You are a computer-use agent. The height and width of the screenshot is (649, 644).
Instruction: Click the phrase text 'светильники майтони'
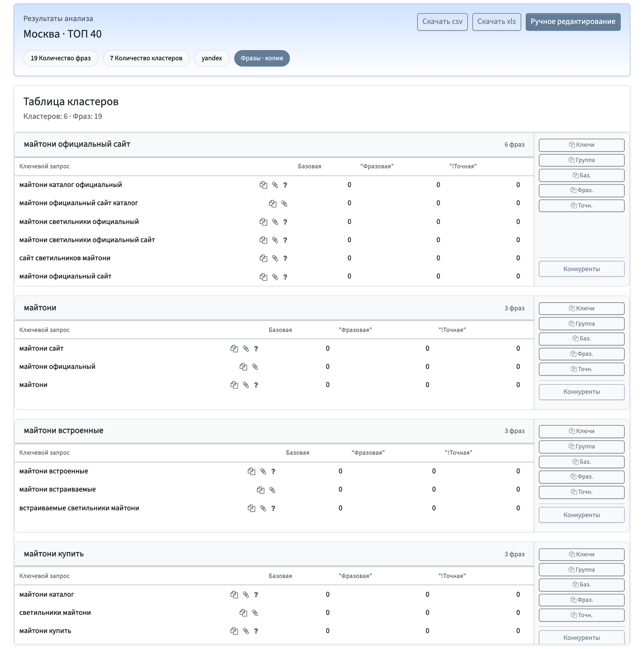(55, 613)
